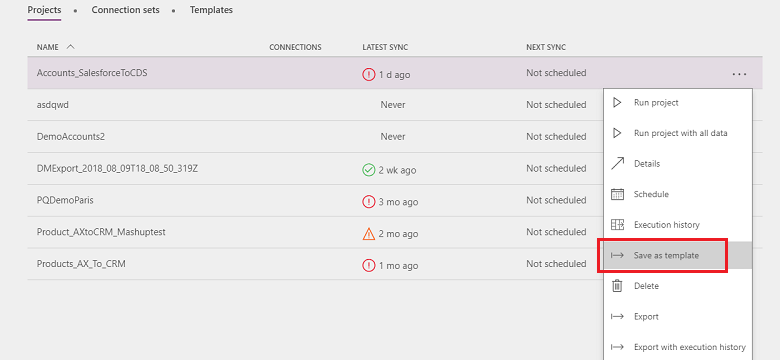Image resolution: width=780 pixels, height=360 pixels.
Task: Click the Execution history table icon
Action: coord(617,225)
